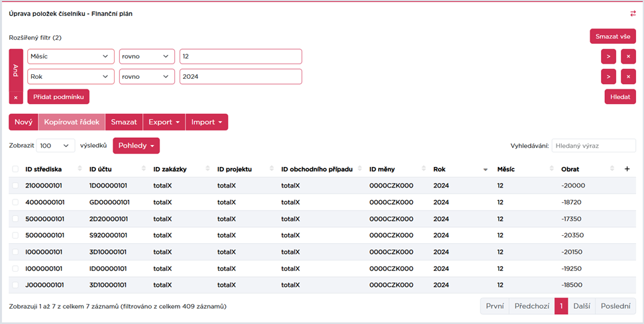Click the Hledat button
This screenshot has height=324, width=644.
click(x=620, y=97)
